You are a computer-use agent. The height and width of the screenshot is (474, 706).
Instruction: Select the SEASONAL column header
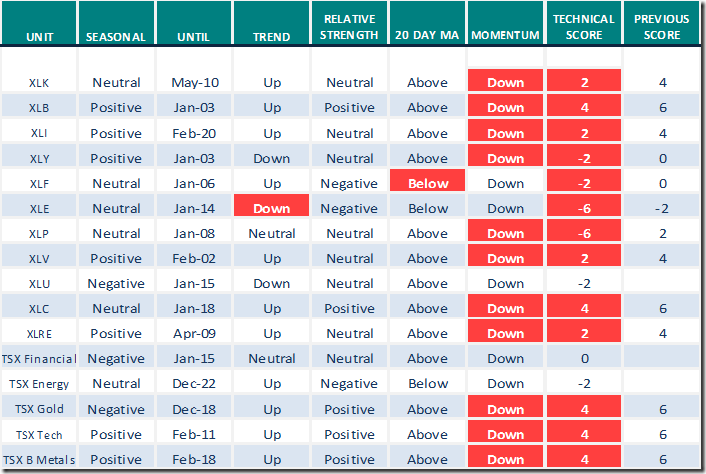[116, 38]
